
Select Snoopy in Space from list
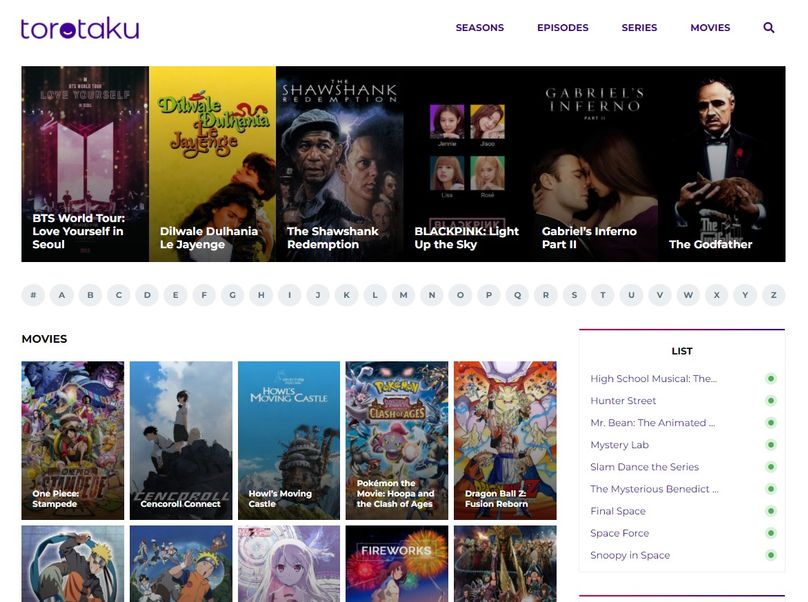tap(630, 555)
